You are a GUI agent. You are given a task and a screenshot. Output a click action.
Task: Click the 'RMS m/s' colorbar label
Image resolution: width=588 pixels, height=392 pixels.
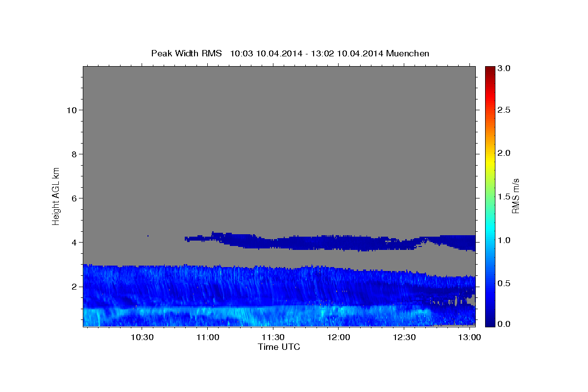click(x=515, y=196)
